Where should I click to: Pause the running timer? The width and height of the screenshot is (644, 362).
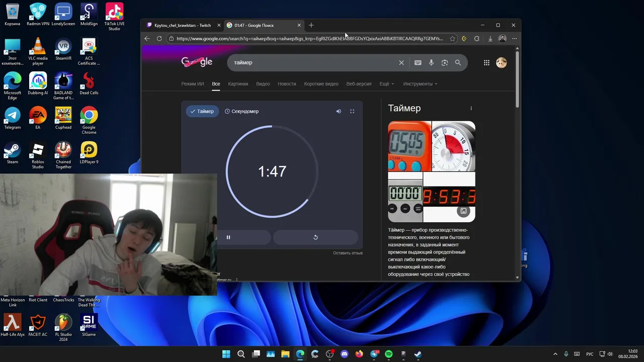(228, 237)
